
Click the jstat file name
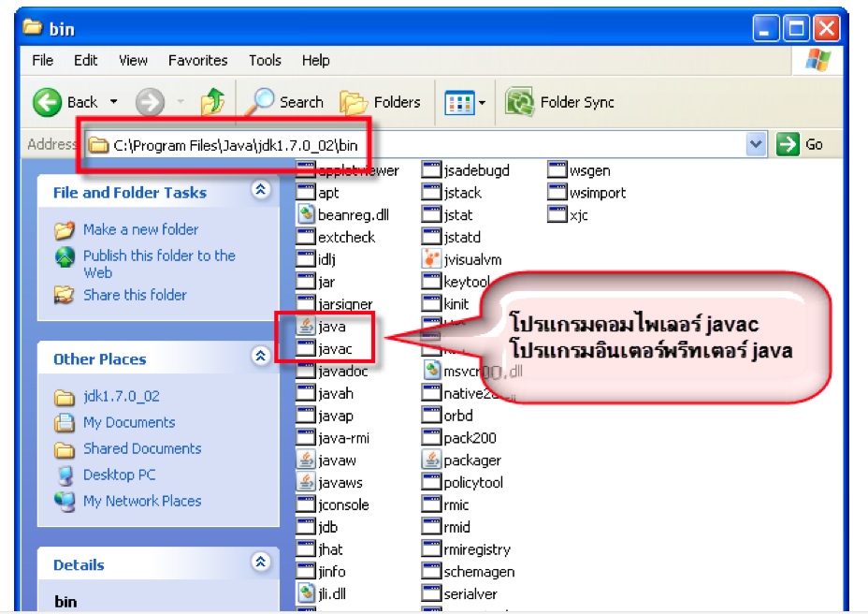click(x=457, y=215)
